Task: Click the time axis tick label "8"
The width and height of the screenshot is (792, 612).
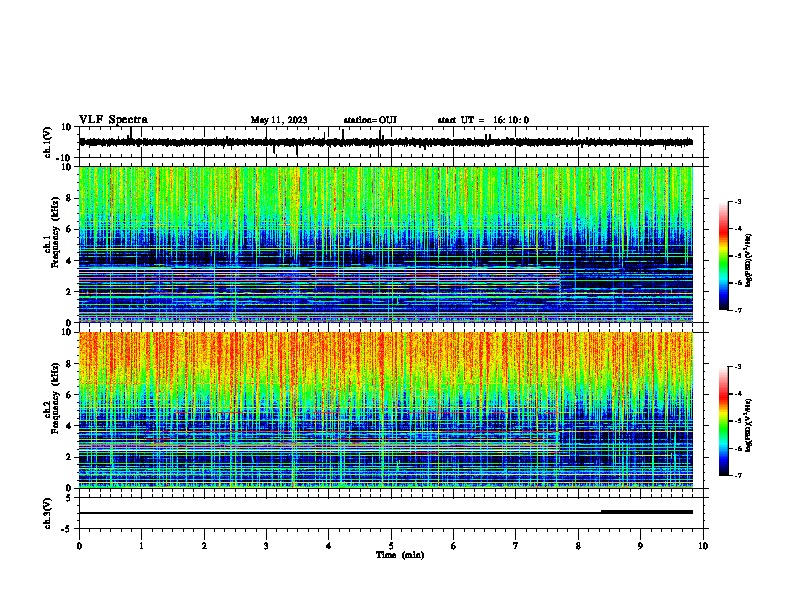Action: pos(578,546)
